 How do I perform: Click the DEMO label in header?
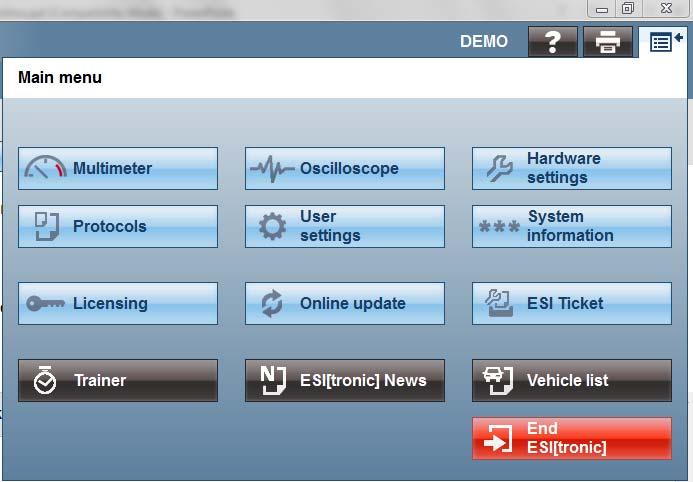484,42
